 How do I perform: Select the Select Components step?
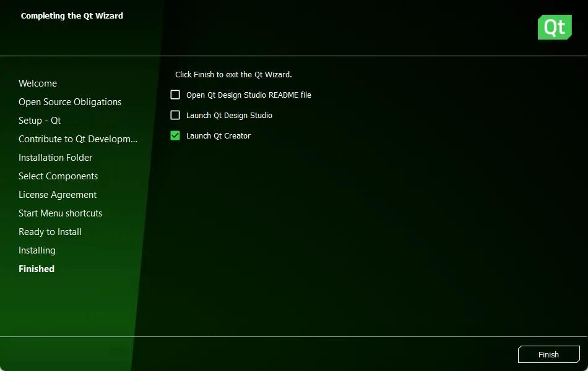58,176
